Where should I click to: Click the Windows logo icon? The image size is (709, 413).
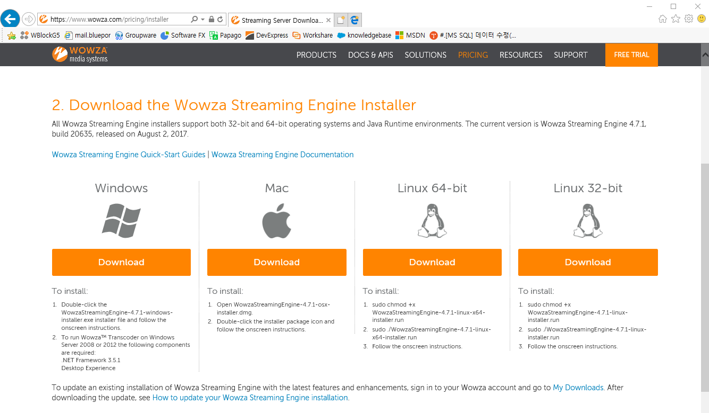pos(121,221)
